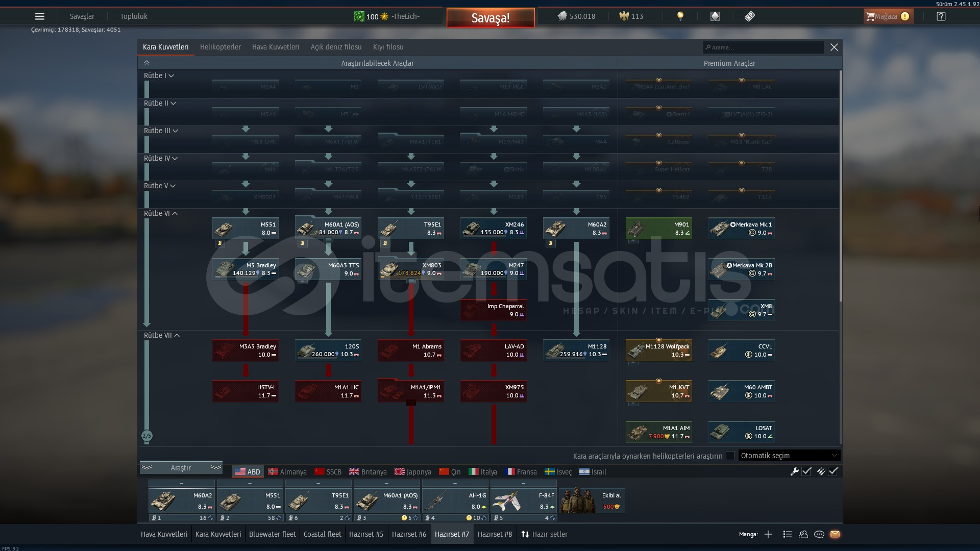Select the M1128 Wolfpack card
Image resolution: width=980 pixels, height=551 pixels.
coord(659,350)
